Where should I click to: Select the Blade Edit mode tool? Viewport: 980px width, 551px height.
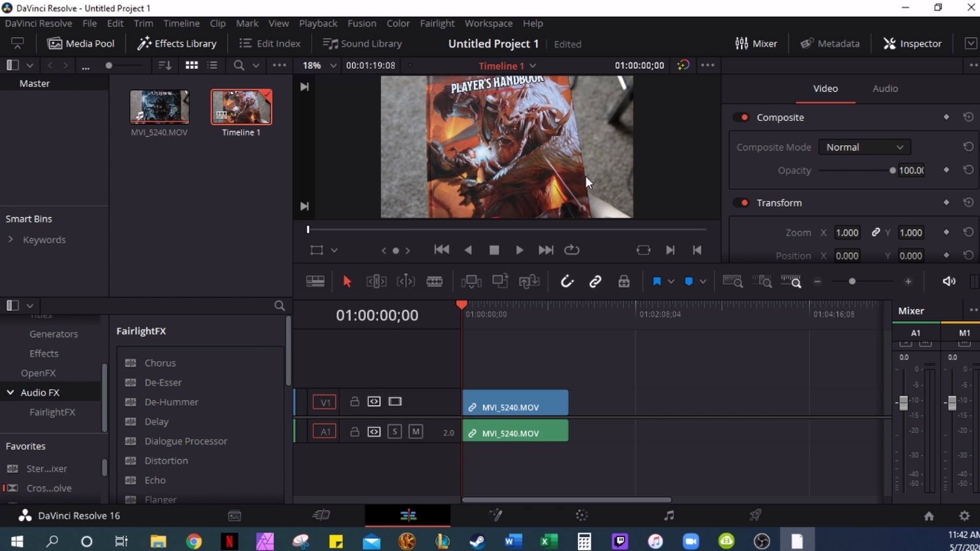coord(434,282)
